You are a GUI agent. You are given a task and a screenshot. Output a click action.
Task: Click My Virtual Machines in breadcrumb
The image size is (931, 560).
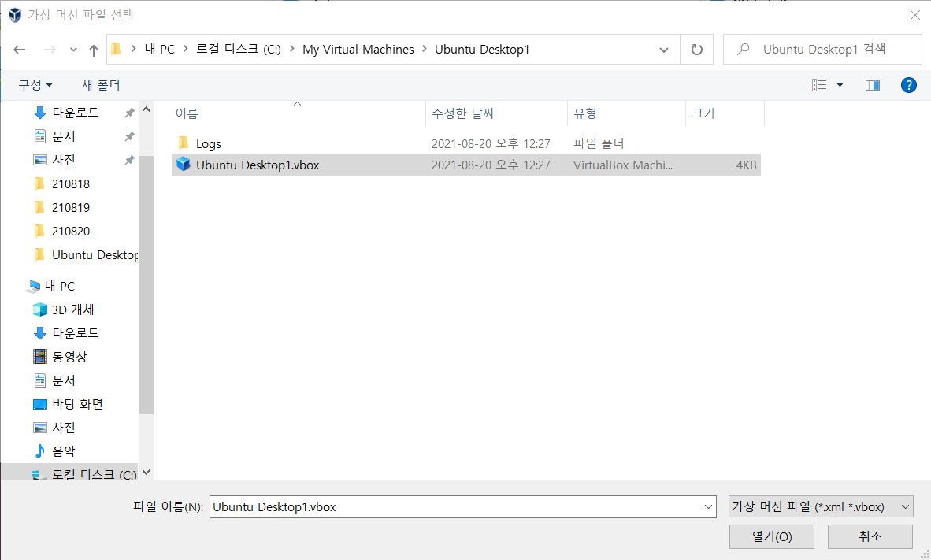point(358,50)
